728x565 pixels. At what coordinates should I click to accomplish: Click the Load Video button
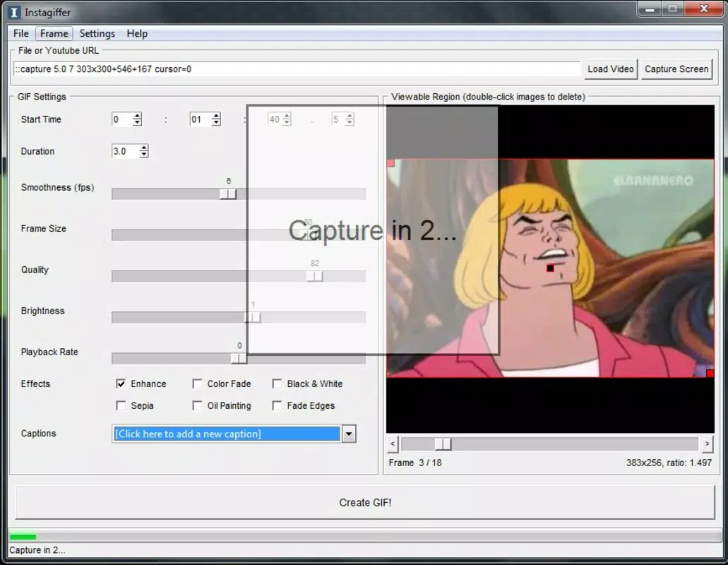(611, 69)
